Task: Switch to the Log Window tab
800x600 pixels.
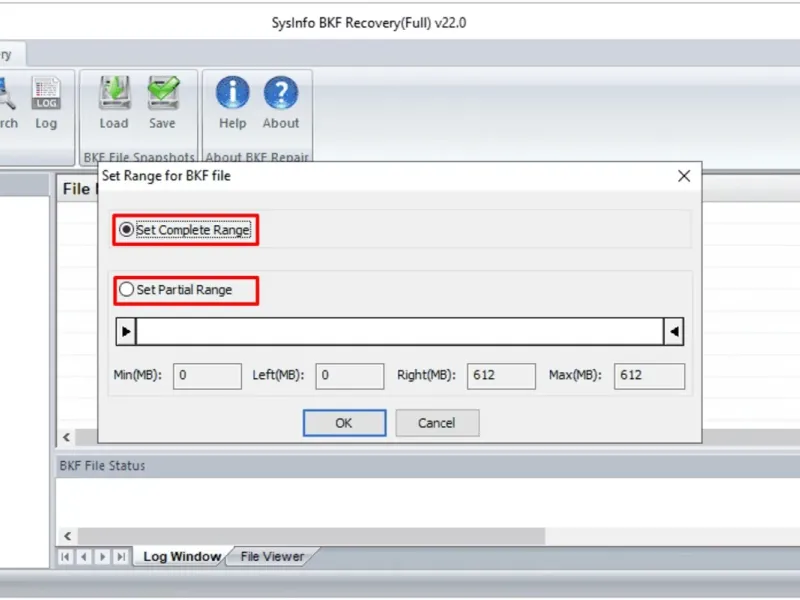Action: coord(182,556)
